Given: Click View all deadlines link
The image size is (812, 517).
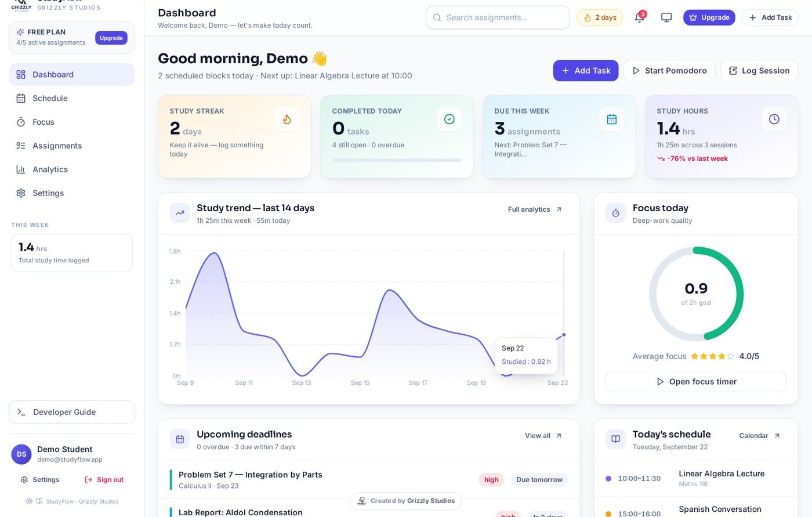Looking at the screenshot, I should tap(543, 436).
